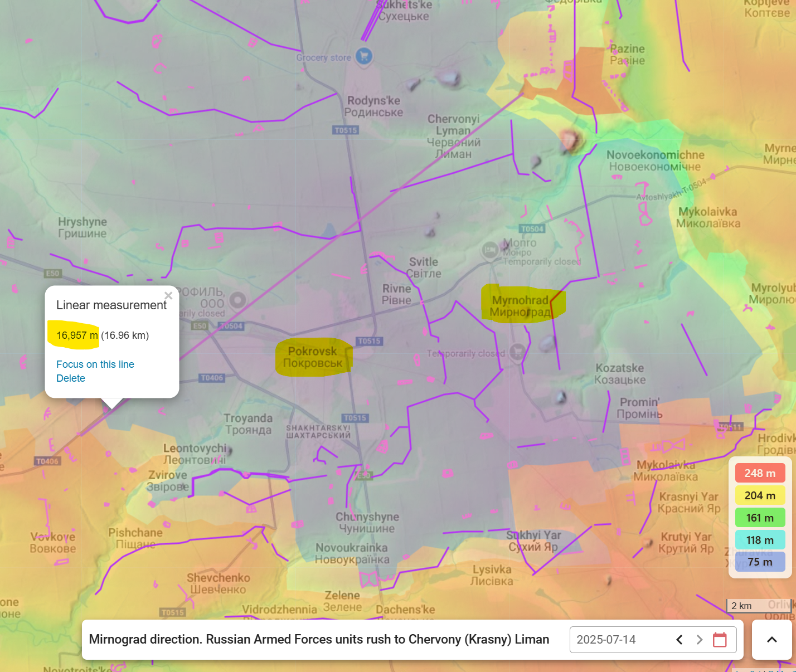Click the Razine village label
The image size is (796, 672).
627,55
